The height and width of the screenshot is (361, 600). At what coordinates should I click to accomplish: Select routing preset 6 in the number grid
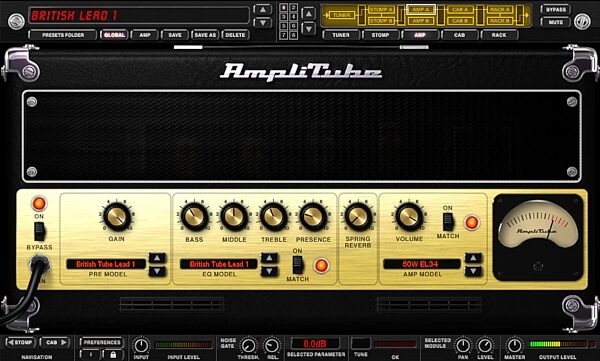coord(293,26)
